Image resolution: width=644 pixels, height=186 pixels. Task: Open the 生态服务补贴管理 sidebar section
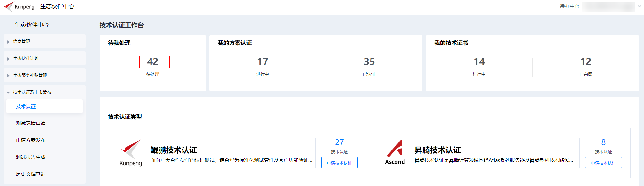tap(45, 75)
